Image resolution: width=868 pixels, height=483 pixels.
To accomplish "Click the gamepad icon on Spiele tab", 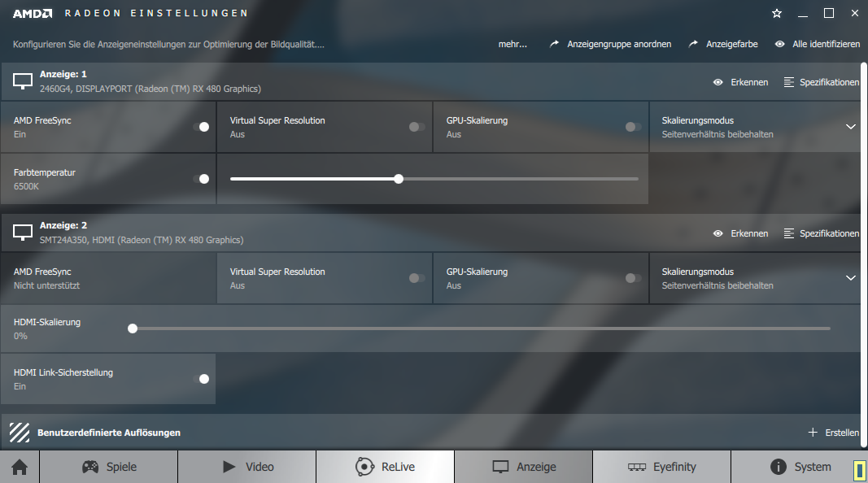I will tap(90, 467).
